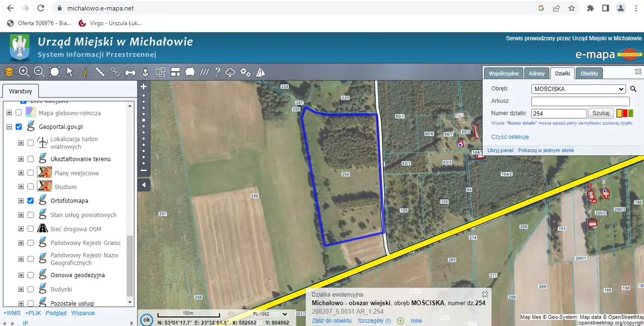This screenshot has width=644, height=326.
Task: Switch to the Adresy tab
Action: pos(536,74)
